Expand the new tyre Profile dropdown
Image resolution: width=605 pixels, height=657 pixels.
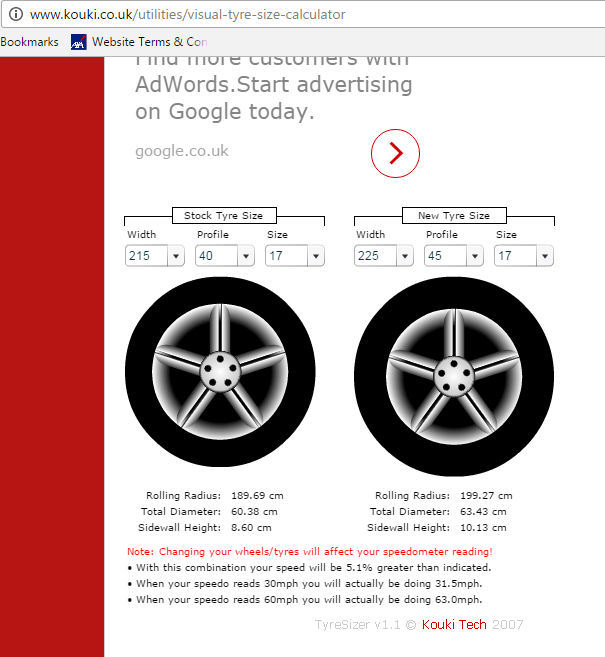[454, 256]
